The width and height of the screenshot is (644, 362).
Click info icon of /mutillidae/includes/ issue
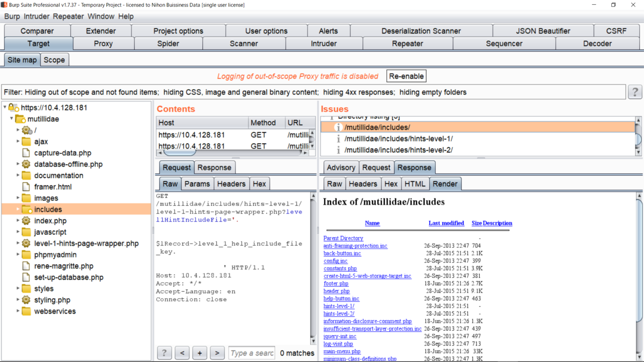point(338,128)
